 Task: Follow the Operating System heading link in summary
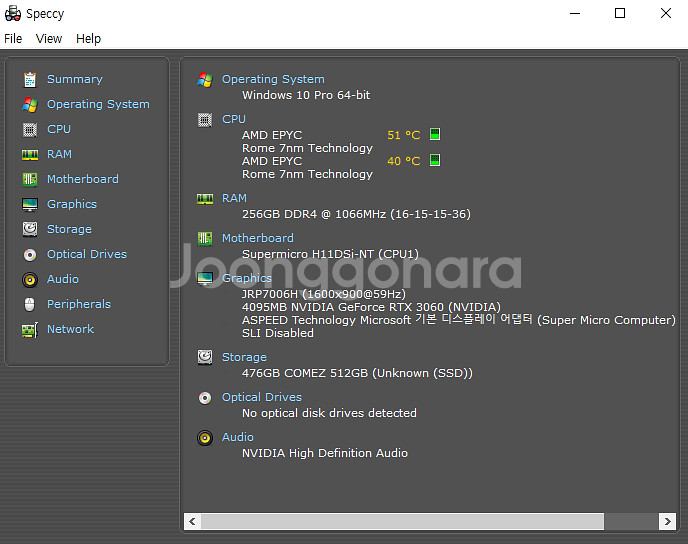pyautogui.click(x=273, y=79)
